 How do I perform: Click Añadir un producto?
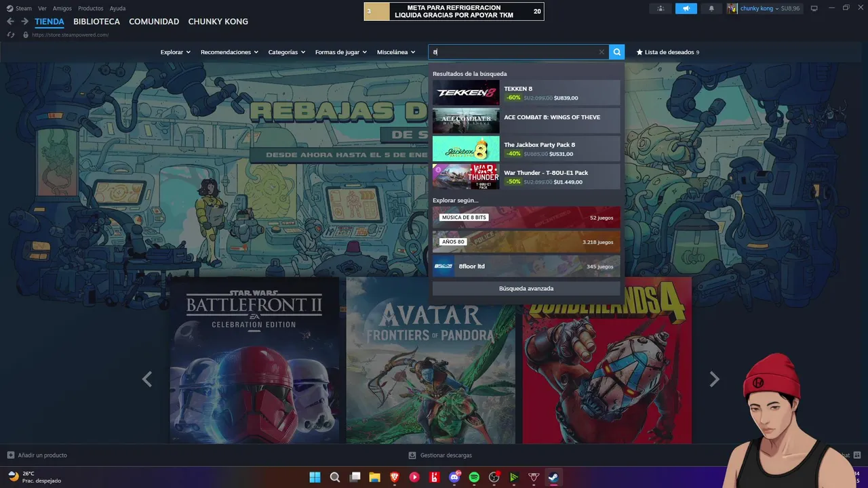coord(37,455)
